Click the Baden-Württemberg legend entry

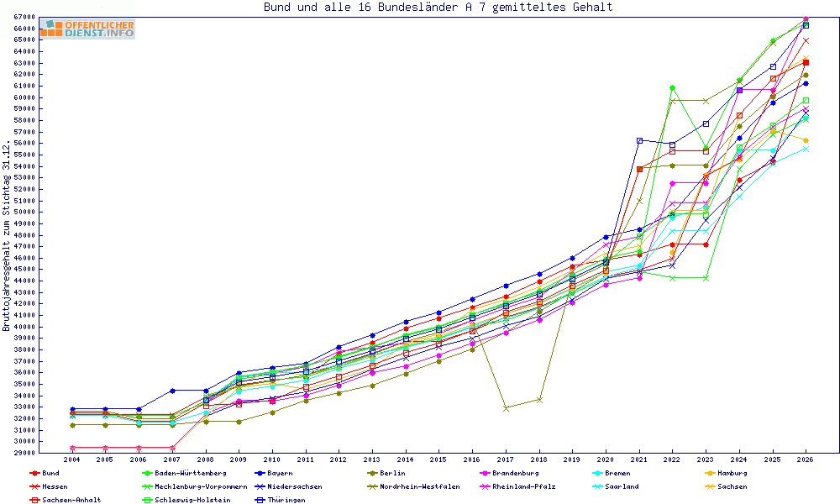click(184, 474)
